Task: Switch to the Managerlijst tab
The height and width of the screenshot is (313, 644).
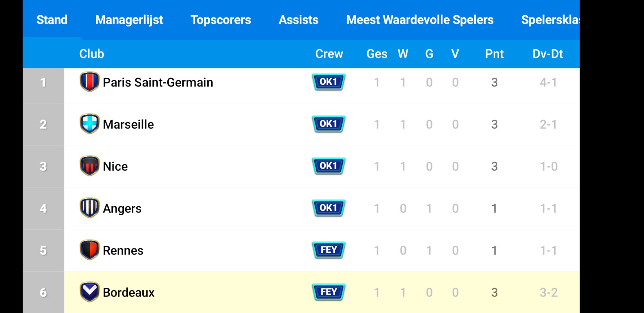Action: 129,20
